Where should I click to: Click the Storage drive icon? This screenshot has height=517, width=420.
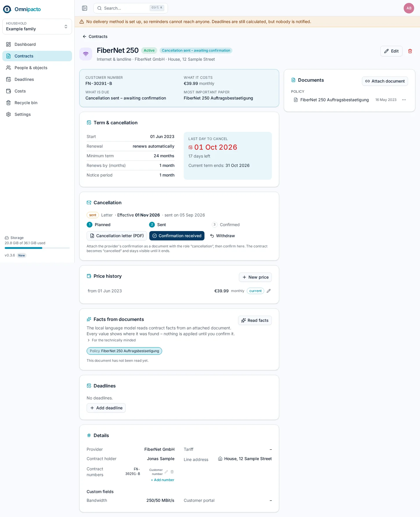[7, 238]
